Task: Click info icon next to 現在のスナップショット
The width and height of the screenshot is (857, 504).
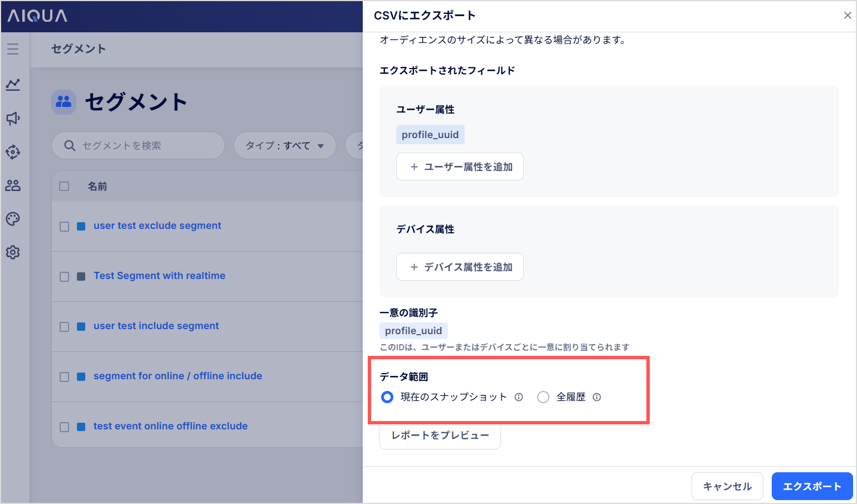Action: pos(519,397)
